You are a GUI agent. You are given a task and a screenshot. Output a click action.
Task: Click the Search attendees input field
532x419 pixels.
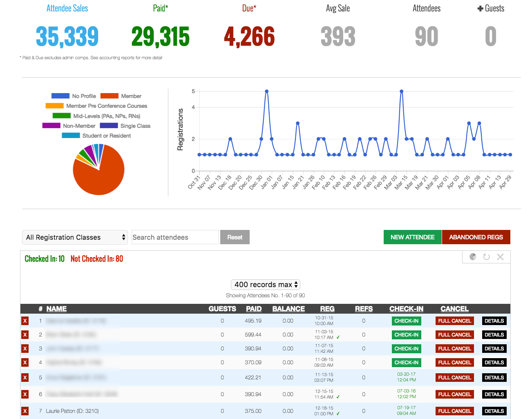175,237
